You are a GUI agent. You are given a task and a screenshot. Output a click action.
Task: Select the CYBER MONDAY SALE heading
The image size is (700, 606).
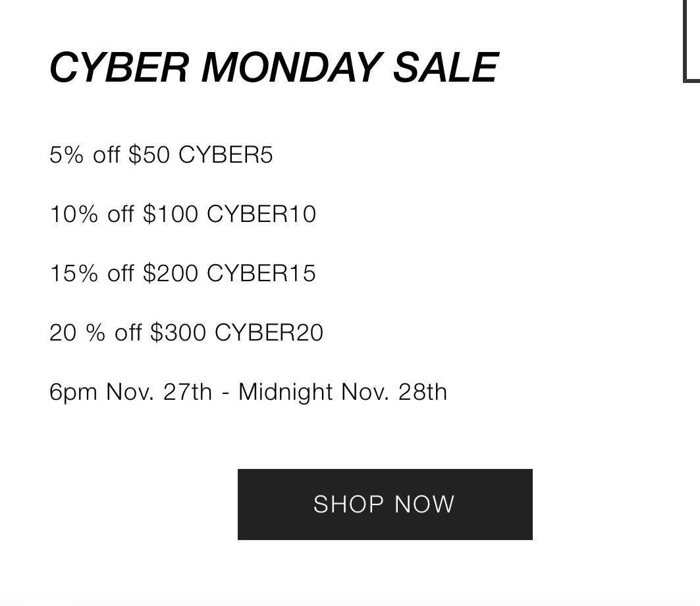pos(274,67)
